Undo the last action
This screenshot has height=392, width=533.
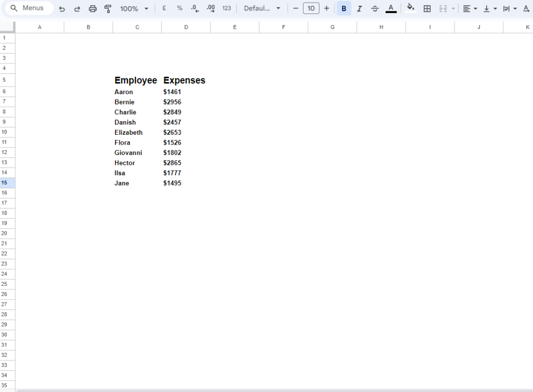[61, 8]
